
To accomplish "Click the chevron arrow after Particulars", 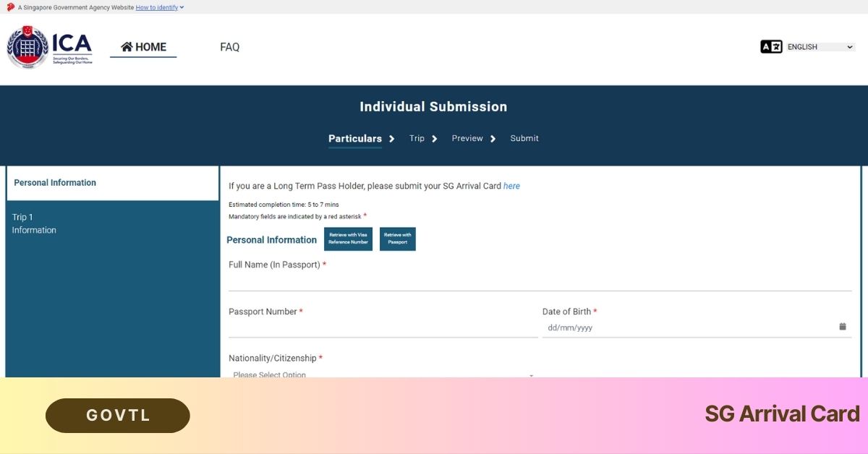I will pos(392,139).
